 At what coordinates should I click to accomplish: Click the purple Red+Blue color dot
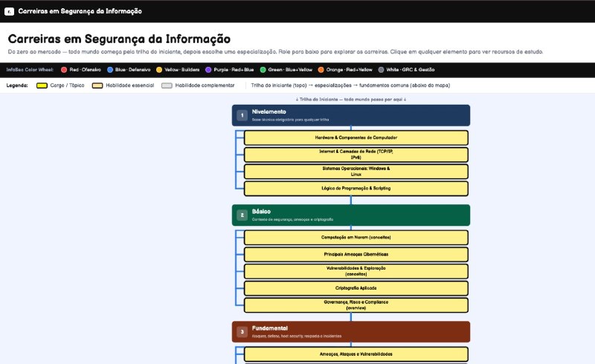click(x=208, y=70)
